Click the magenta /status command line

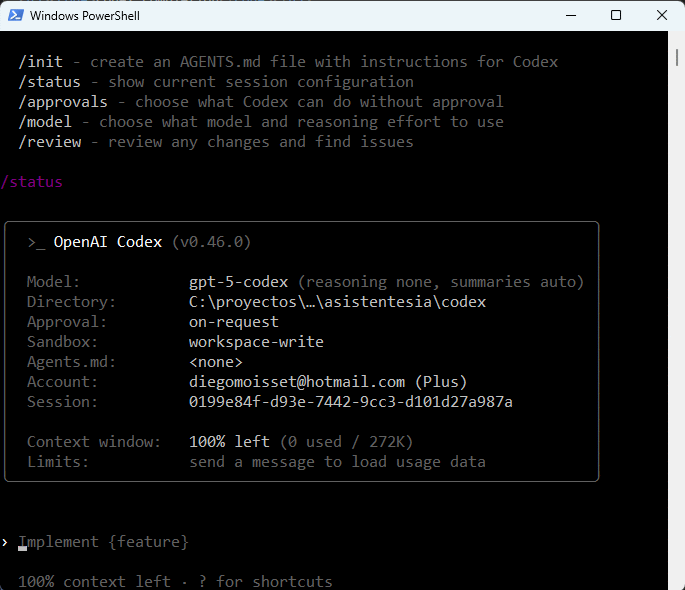[32, 182]
